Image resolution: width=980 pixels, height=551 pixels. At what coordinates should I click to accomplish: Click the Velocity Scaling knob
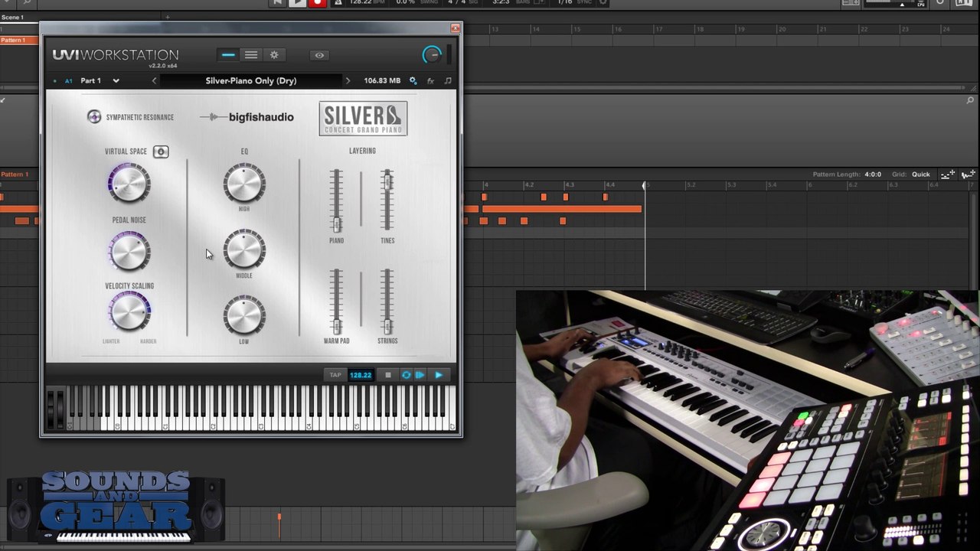(x=129, y=313)
